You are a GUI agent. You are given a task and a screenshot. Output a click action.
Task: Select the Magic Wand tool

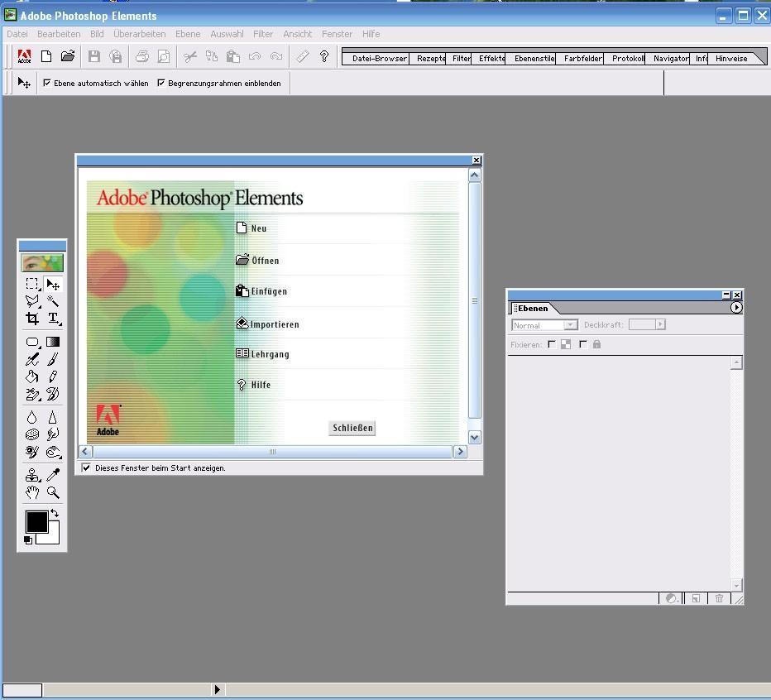53,301
